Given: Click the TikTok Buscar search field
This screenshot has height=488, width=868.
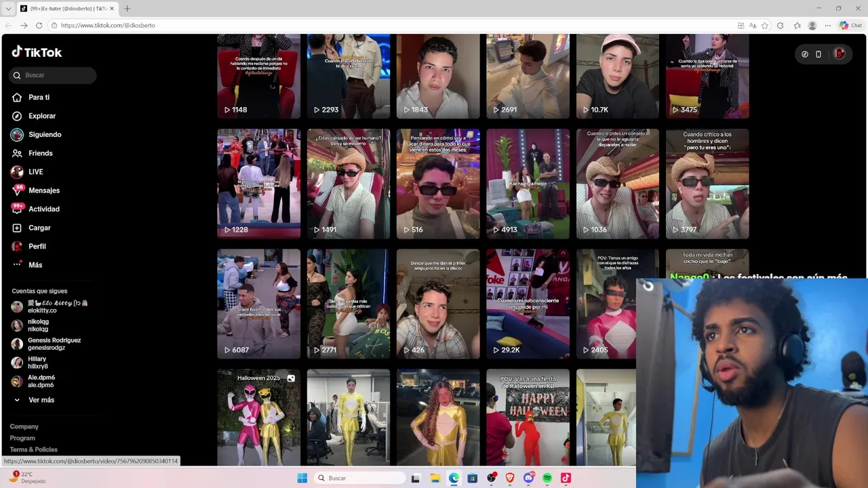Looking at the screenshot, I should click(x=53, y=75).
